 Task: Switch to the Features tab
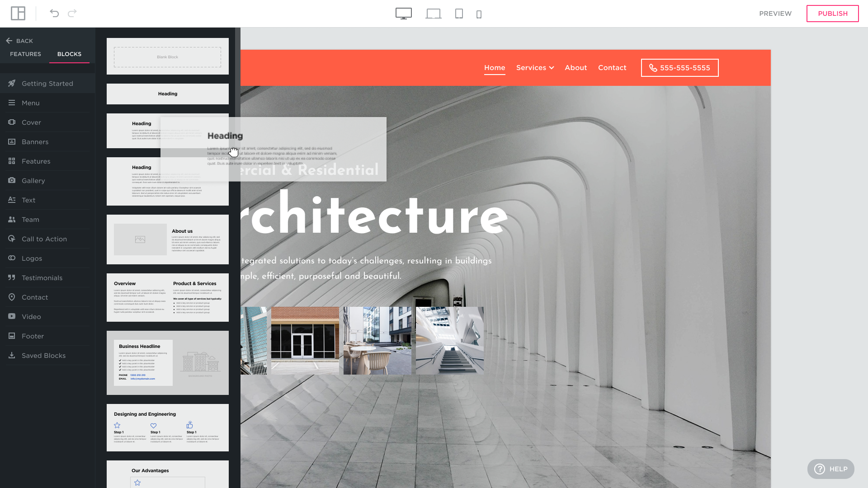coord(25,54)
